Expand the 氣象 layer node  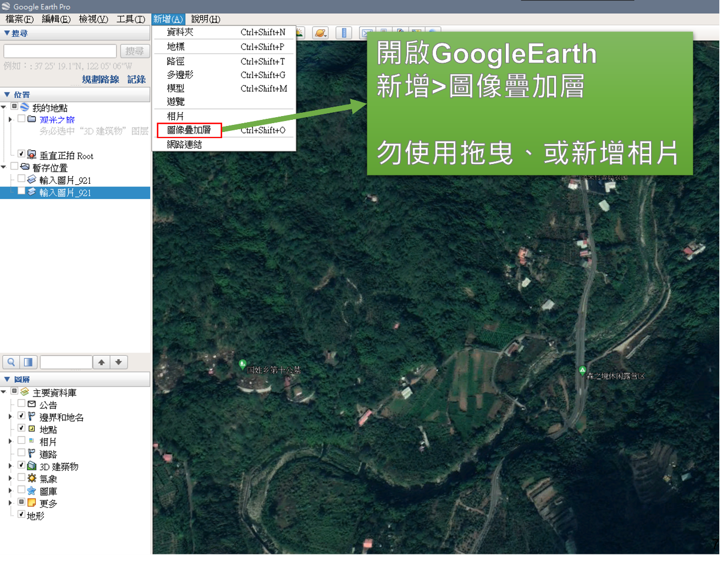(10, 478)
